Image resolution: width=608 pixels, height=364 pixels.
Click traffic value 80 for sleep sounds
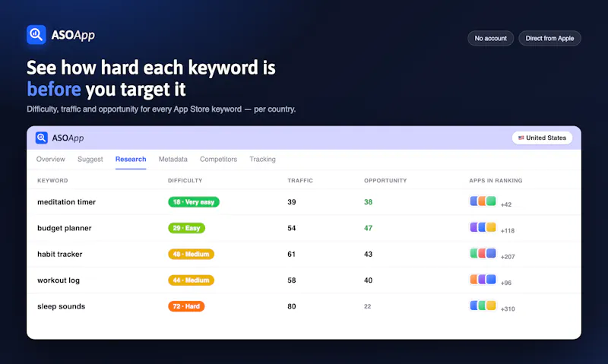pyautogui.click(x=292, y=306)
